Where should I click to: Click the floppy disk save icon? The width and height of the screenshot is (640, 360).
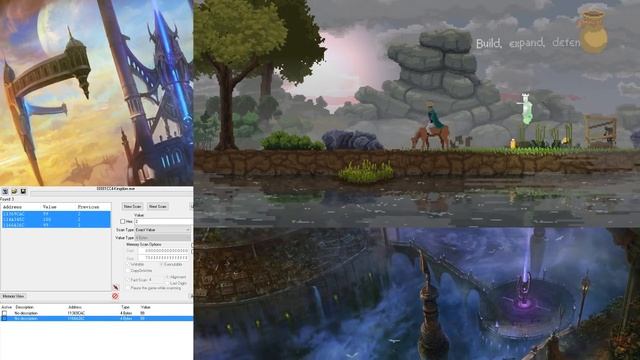(23, 191)
